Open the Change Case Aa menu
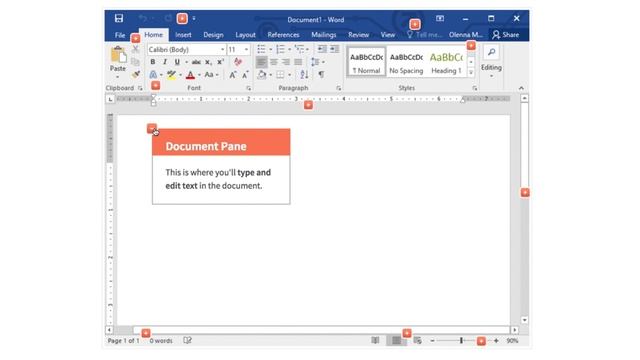This screenshot has height=360, width=640. pyautogui.click(x=211, y=75)
